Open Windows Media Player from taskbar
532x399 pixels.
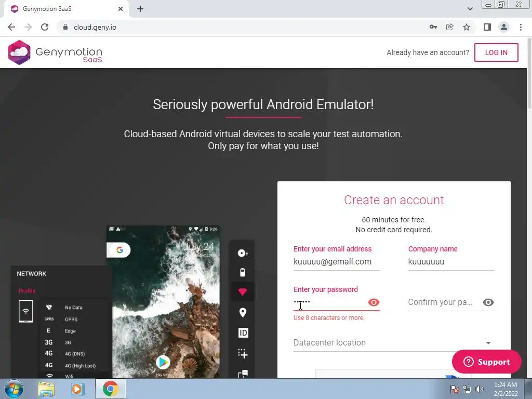(78, 389)
